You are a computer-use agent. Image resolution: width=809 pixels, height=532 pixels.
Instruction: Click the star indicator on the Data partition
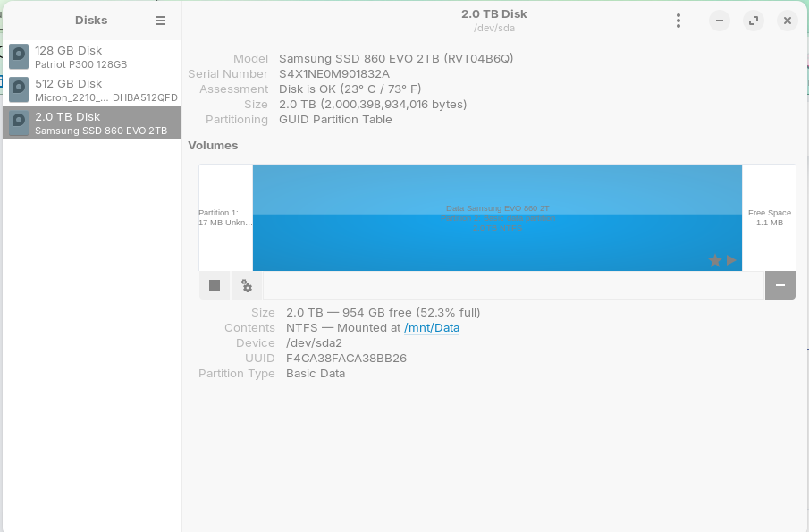pos(713,260)
